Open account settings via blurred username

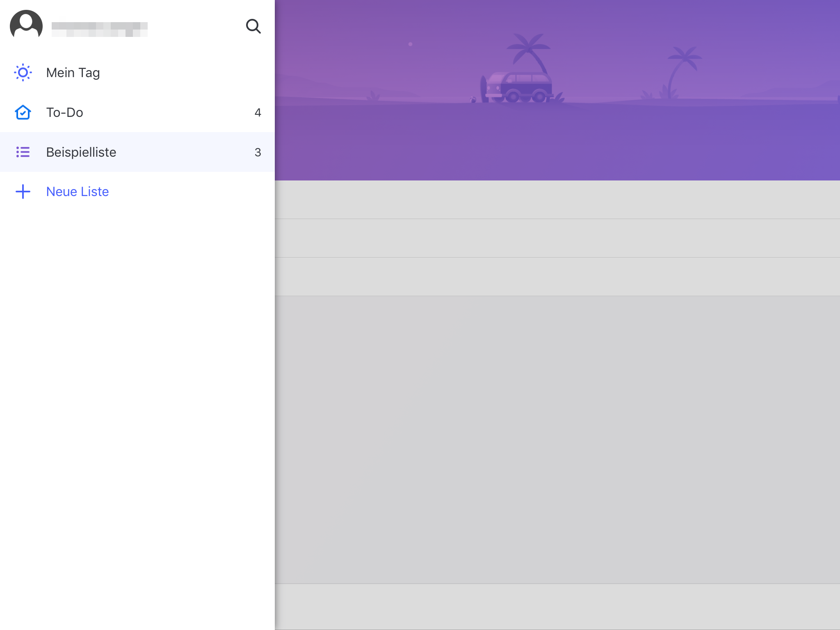tap(99, 29)
